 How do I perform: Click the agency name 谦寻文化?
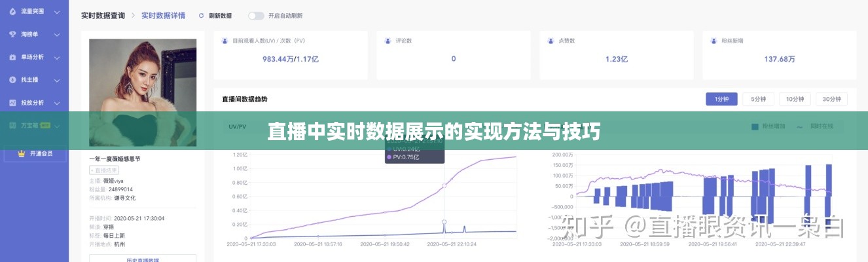[x=125, y=197]
